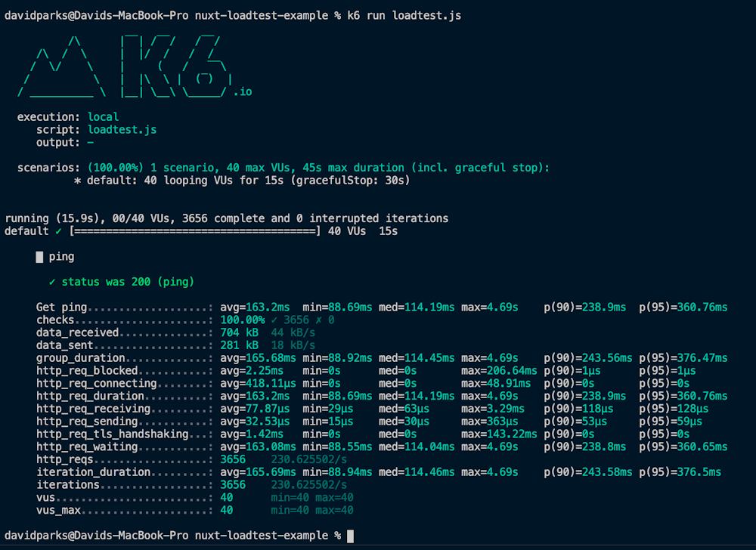Click the http_req_connecting avg=418.11µs value
The height and width of the screenshot is (550, 756).
(258, 383)
